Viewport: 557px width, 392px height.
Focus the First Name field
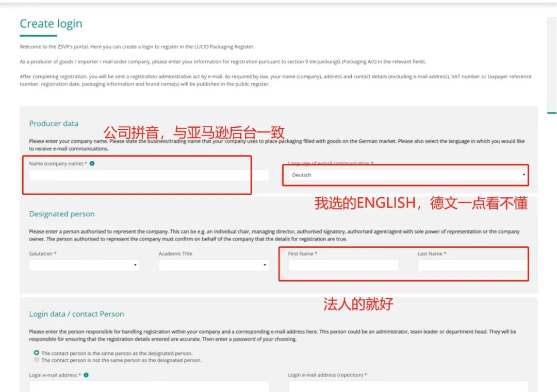click(343, 265)
